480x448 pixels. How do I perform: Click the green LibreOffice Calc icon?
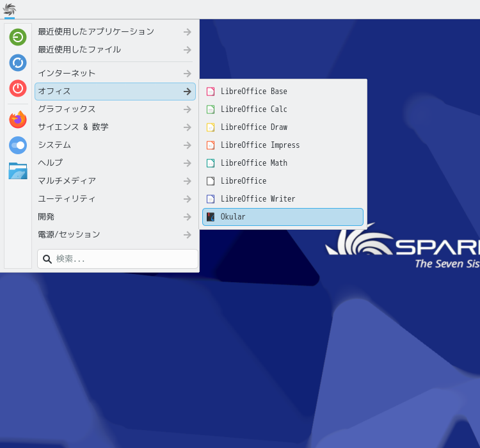(211, 109)
